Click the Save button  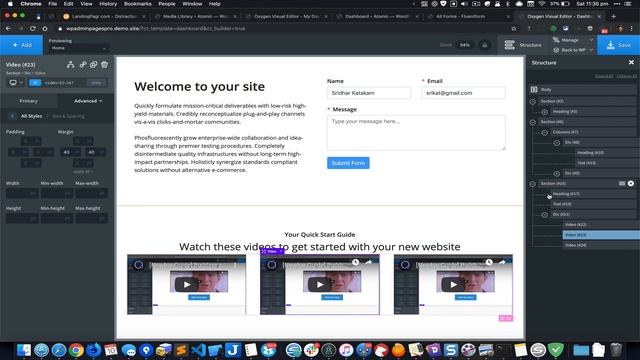[619, 45]
